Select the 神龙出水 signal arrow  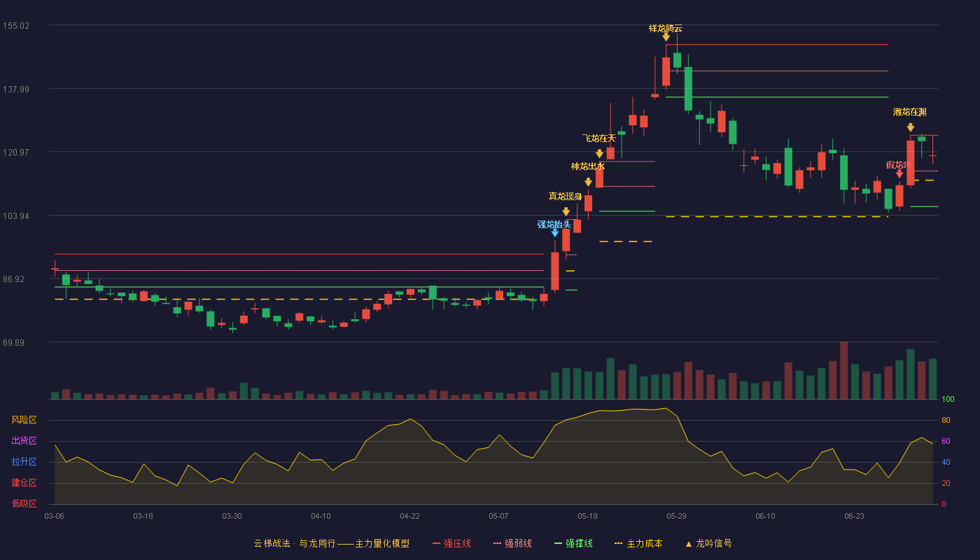(588, 182)
